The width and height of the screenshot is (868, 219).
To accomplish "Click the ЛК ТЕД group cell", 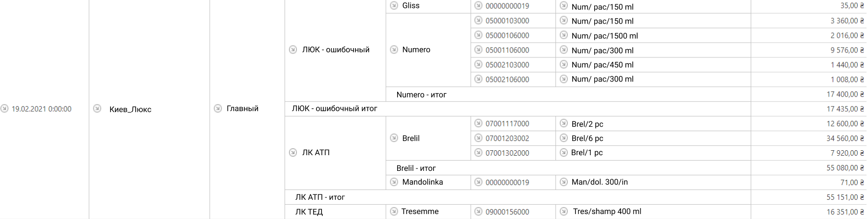I will click(335, 212).
